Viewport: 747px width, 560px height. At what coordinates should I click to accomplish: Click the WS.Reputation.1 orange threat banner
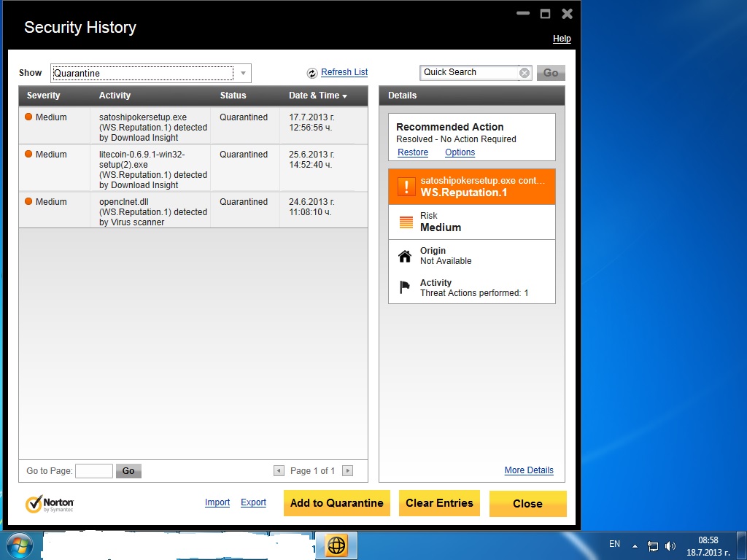click(x=472, y=187)
